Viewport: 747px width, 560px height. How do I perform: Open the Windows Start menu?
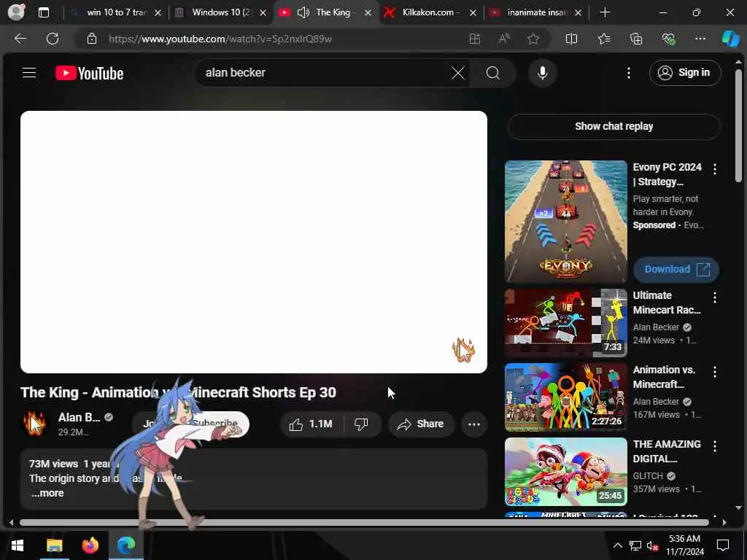(x=18, y=545)
